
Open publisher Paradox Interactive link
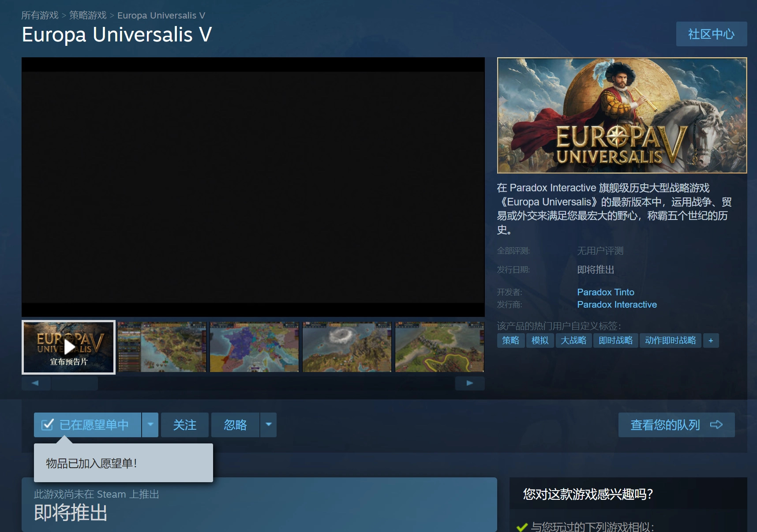617,305
